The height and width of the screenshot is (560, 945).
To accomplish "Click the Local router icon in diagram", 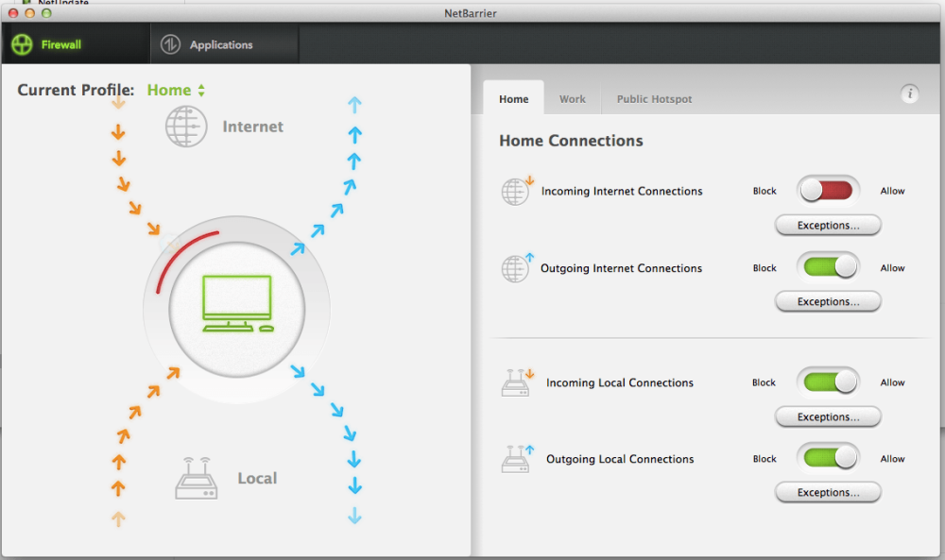I will point(197,478).
